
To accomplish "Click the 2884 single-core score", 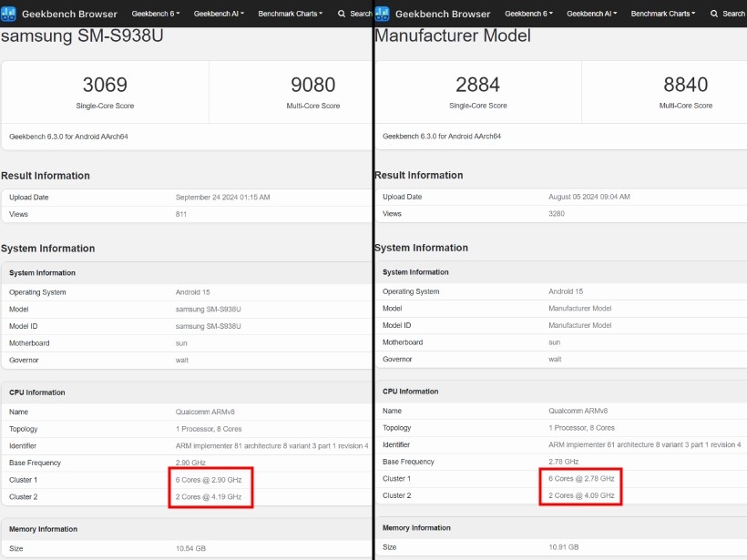I will click(x=477, y=85).
